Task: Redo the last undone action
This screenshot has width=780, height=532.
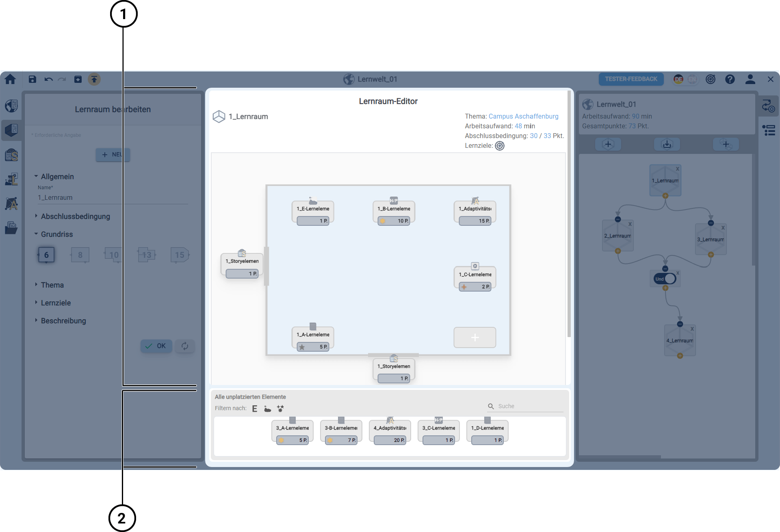Action: tap(62, 79)
